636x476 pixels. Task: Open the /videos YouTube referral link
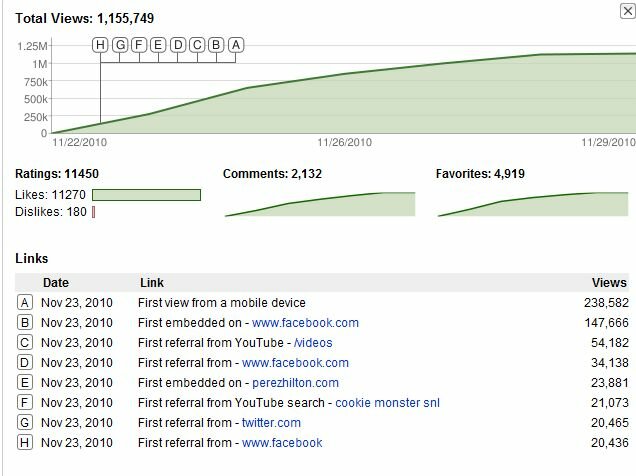(x=313, y=343)
